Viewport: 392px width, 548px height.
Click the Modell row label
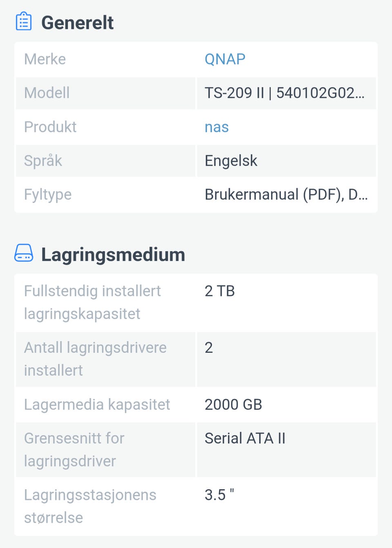(47, 93)
